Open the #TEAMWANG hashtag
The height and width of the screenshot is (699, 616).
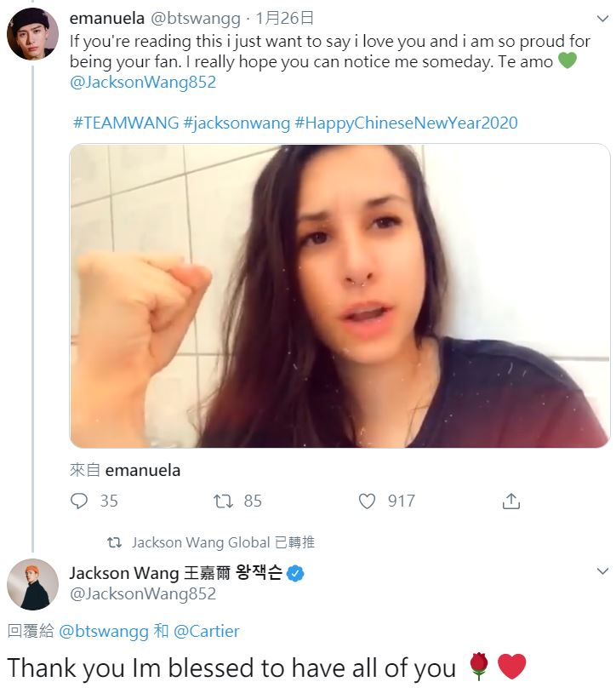[x=125, y=123]
